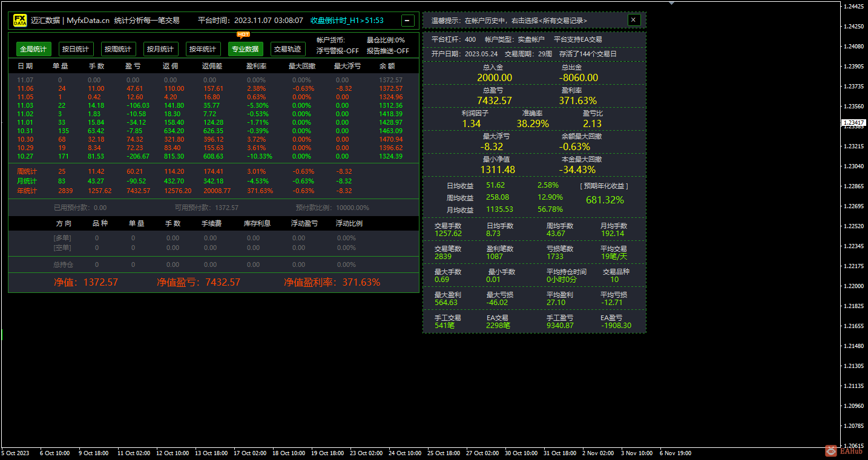
Task: Click the chart shift triangle marker at top
Action: [x=671, y=3]
